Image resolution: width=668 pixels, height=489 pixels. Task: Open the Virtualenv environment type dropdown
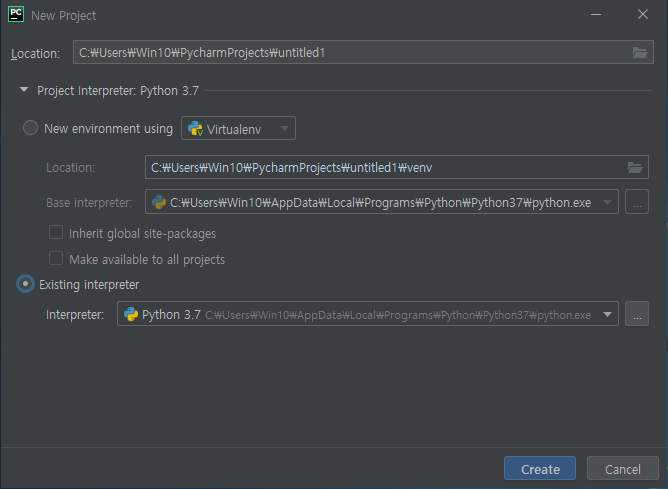point(238,128)
